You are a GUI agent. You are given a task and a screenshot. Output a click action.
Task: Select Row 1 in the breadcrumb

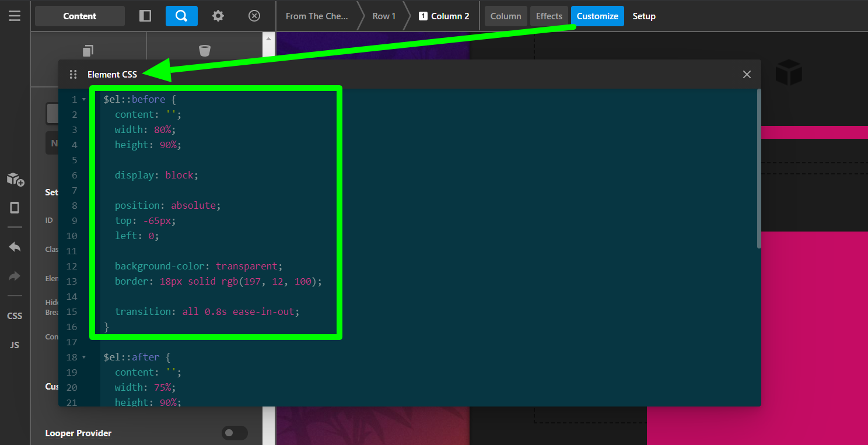384,16
